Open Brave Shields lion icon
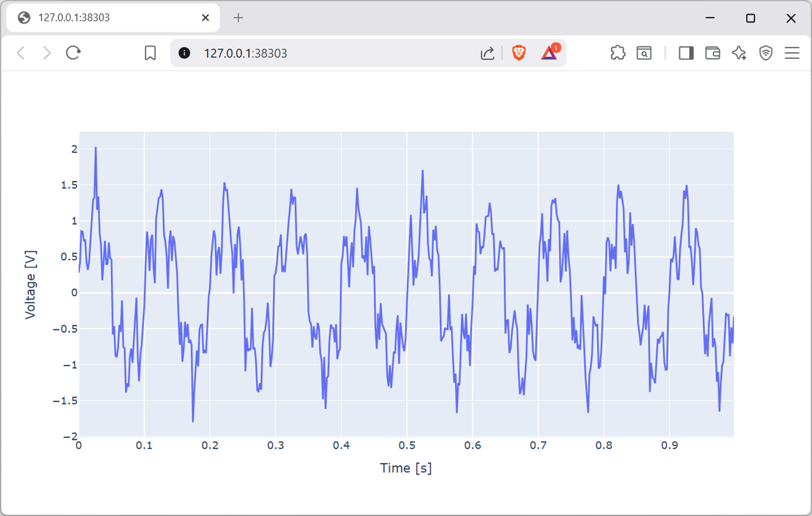The height and width of the screenshot is (516, 812). click(519, 53)
